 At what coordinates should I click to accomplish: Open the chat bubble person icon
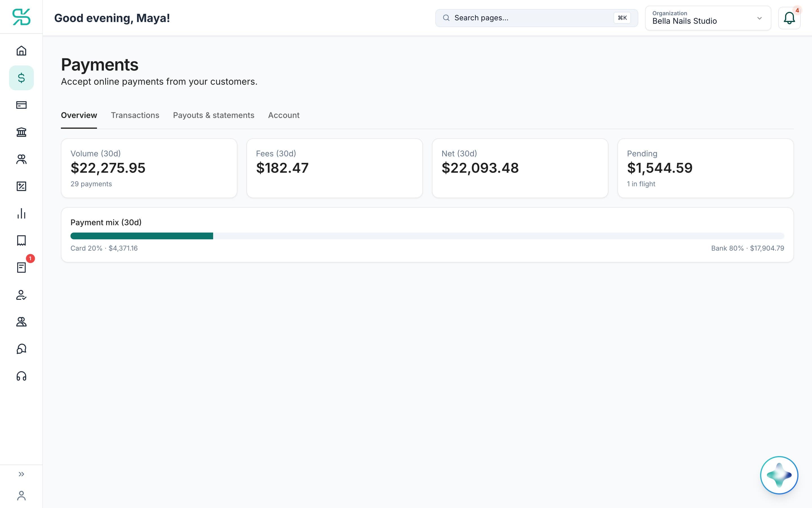pyautogui.click(x=21, y=349)
